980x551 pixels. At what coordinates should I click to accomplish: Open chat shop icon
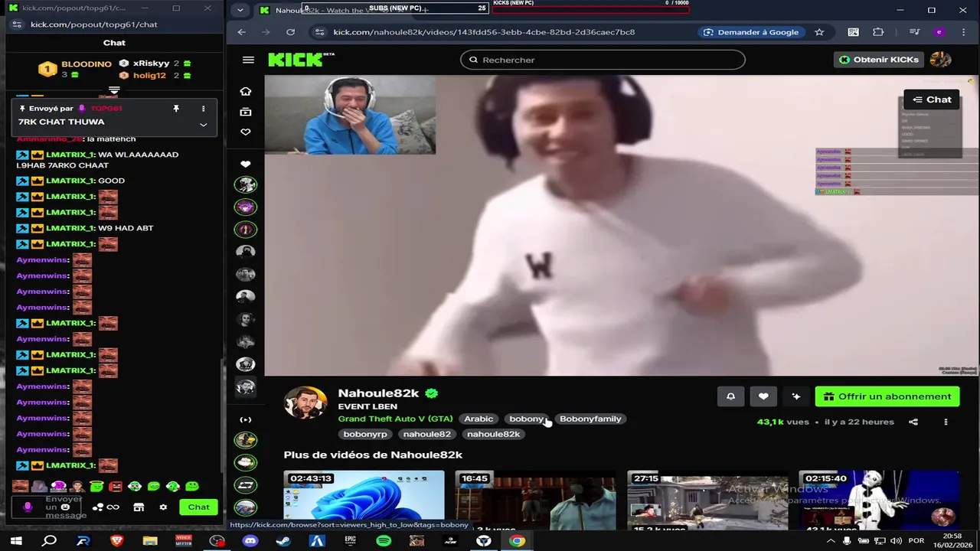139,507
